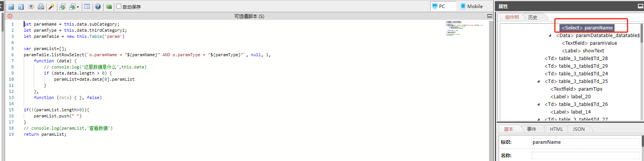644x161 pixels.
Task: Select the 组件树 tab
Action: coord(512,17)
